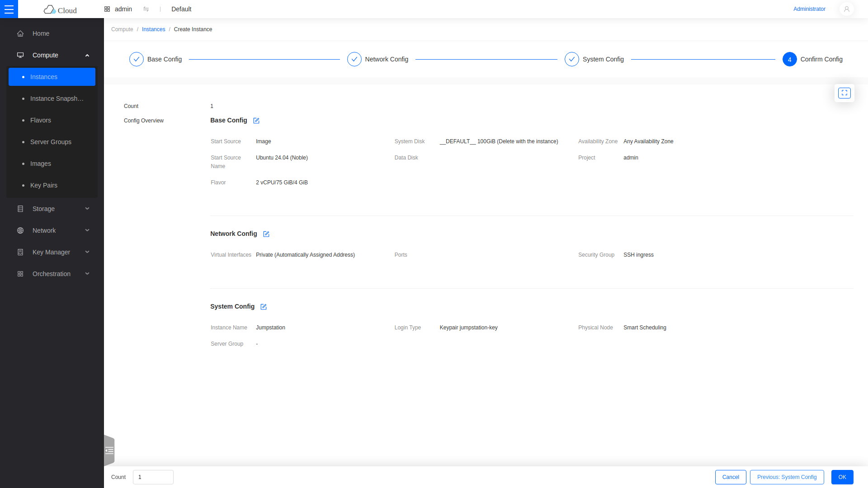Click the Ubuntu 24.04 (Noble) value
The width and height of the screenshot is (868, 488).
click(282, 158)
